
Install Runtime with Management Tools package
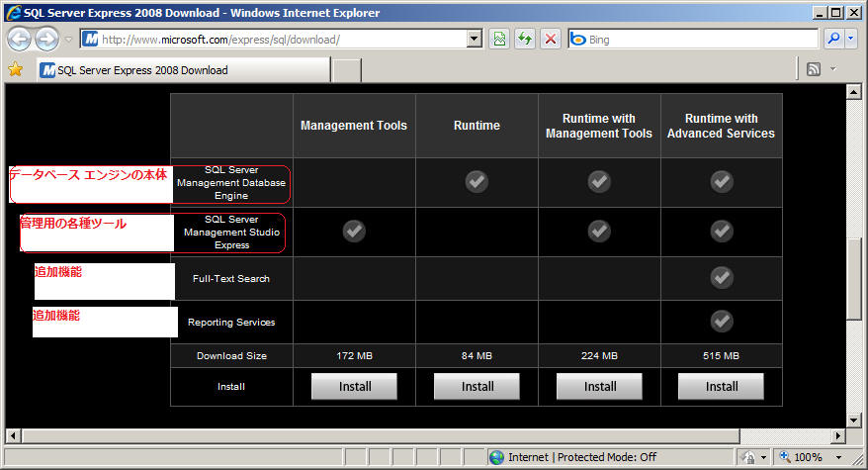click(599, 386)
